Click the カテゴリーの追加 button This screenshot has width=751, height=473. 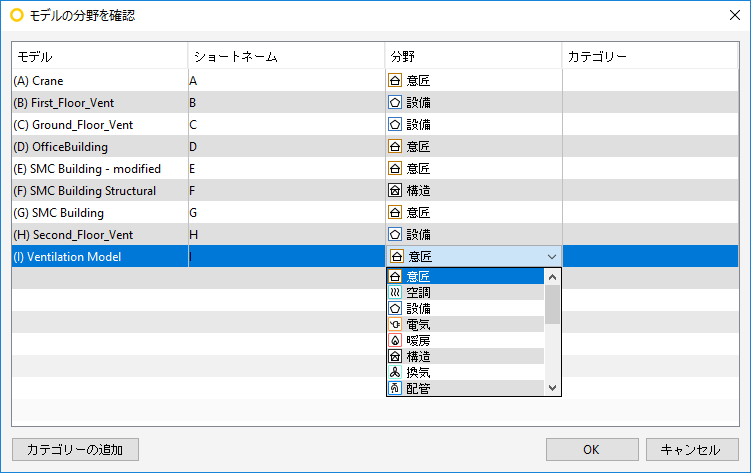tap(75, 450)
